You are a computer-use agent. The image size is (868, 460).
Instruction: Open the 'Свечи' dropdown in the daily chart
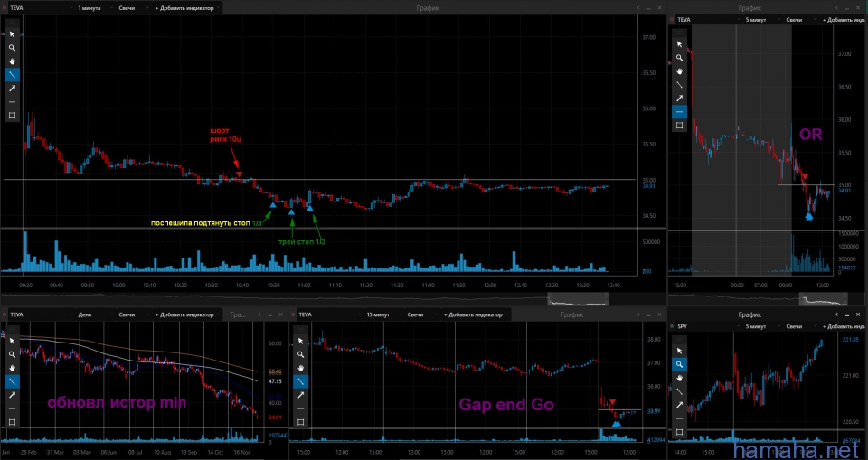pyautogui.click(x=132, y=314)
